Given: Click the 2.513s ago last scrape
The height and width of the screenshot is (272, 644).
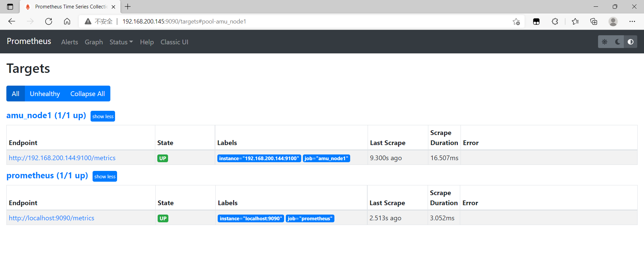Looking at the screenshot, I should pyautogui.click(x=385, y=218).
